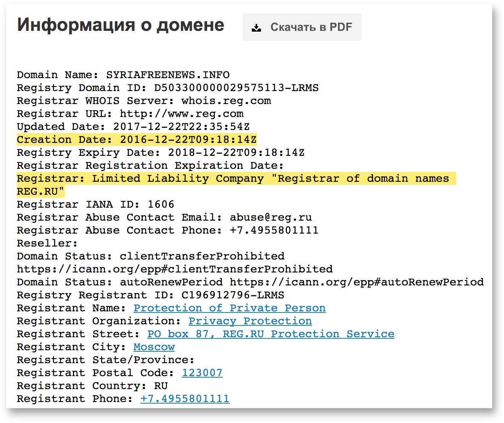The image size is (504, 423).
Task: Click the "Registrant Country: RU" line
Action: pyautogui.click(x=92, y=386)
